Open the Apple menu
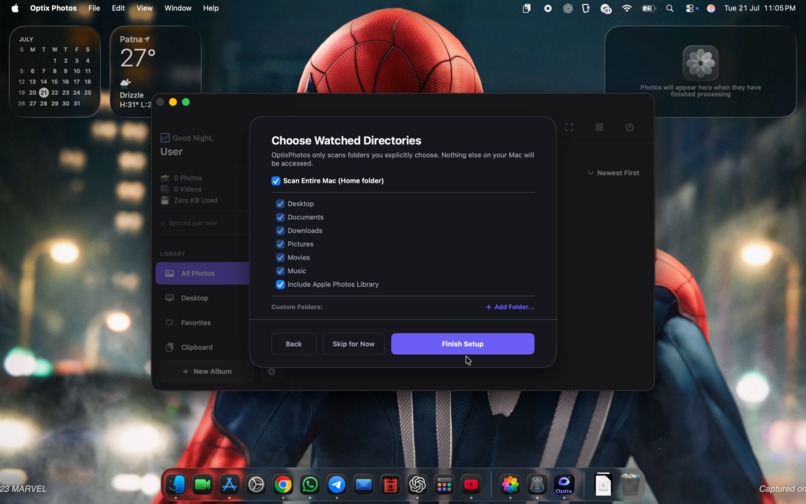The height and width of the screenshot is (504, 806). coord(15,8)
